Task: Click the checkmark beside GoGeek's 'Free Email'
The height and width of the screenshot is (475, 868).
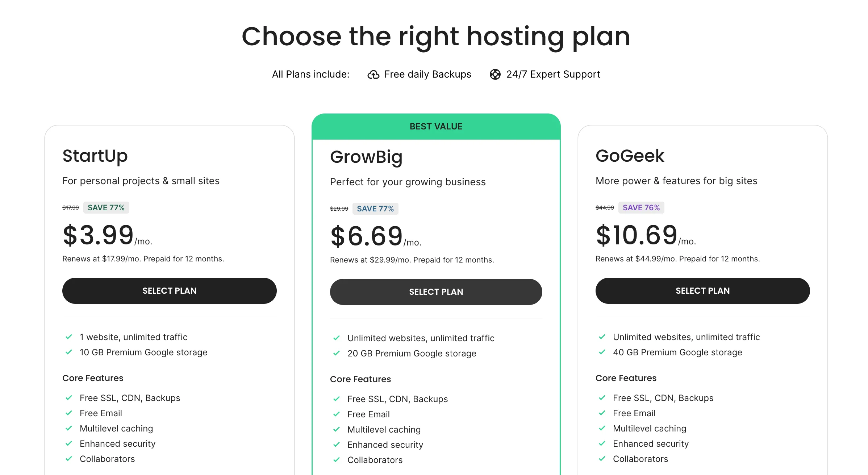Action: point(602,413)
